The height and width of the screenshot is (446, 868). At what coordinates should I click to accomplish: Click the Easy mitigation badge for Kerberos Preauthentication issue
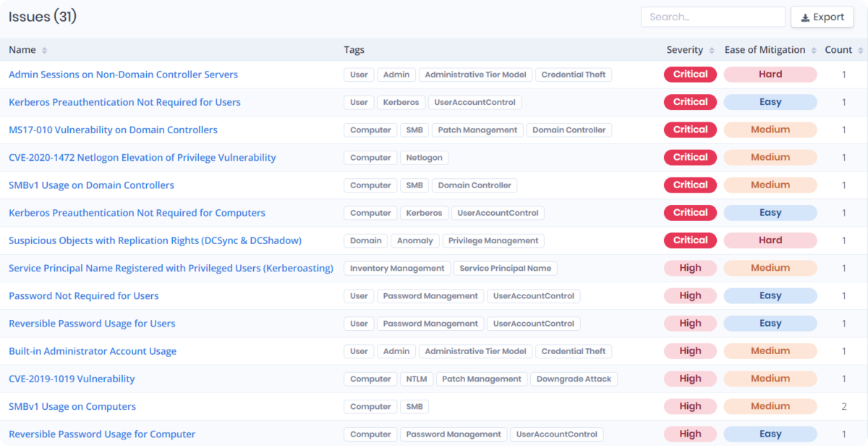[770, 101]
